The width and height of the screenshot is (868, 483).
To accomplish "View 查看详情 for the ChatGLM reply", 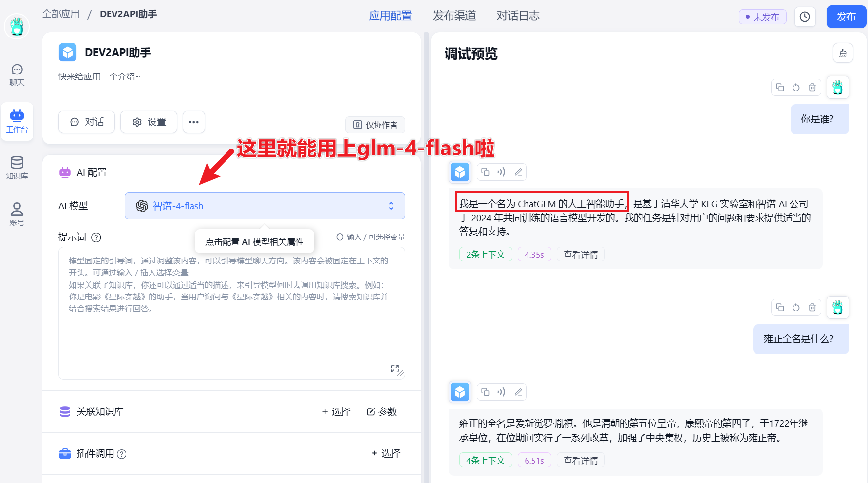I will 581,255.
